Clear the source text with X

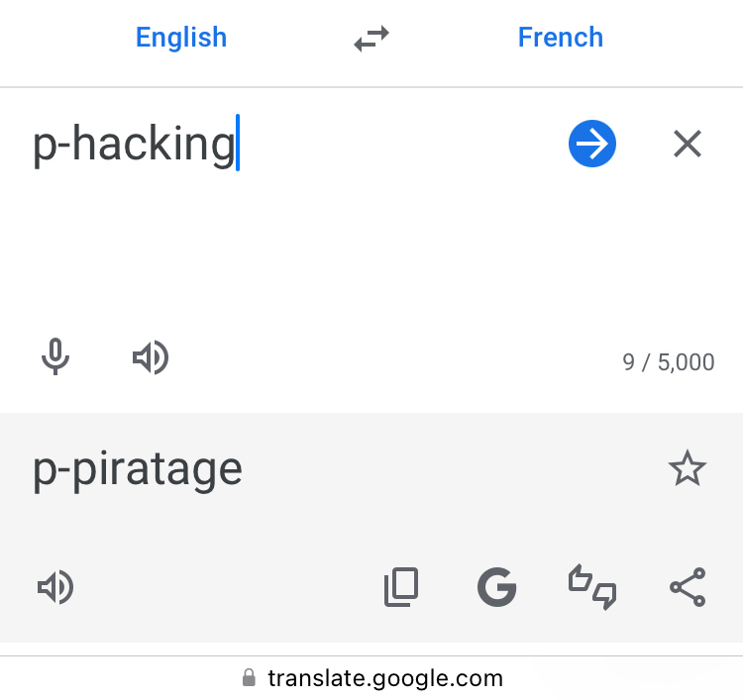point(688,145)
